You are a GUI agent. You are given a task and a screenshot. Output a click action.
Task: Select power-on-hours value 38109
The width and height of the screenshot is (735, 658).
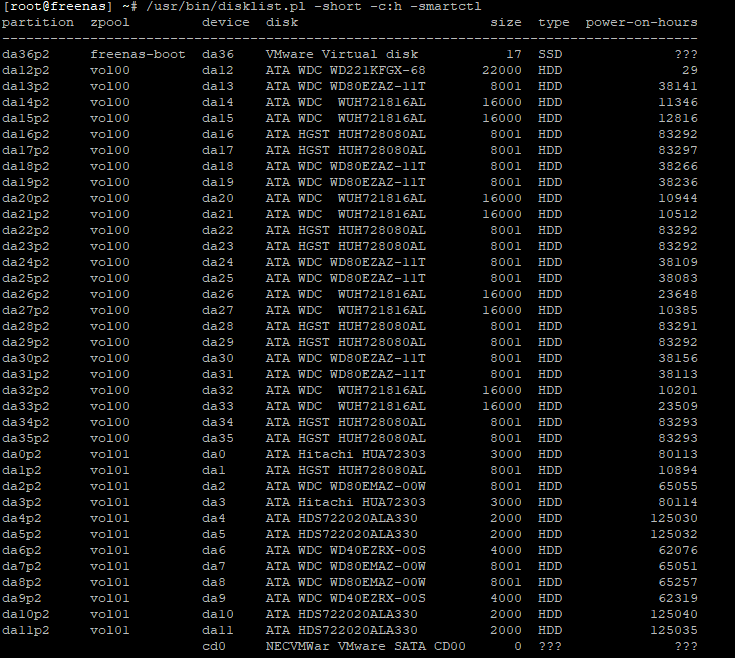(678, 262)
